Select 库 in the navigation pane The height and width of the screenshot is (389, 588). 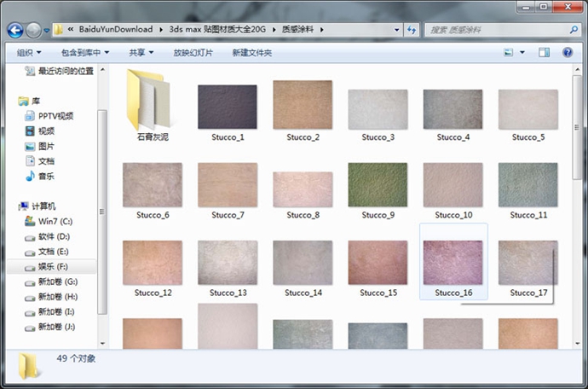pos(29,101)
